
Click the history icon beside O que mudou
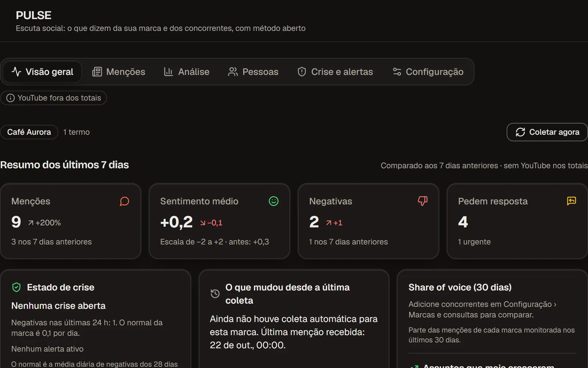(215, 294)
